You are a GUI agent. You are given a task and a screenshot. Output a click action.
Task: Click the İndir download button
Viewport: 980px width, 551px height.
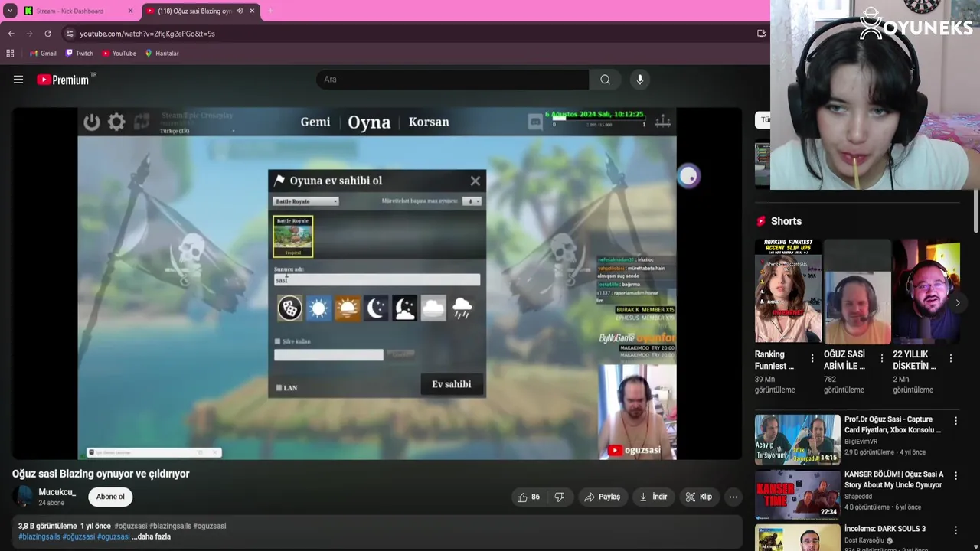pyautogui.click(x=653, y=497)
